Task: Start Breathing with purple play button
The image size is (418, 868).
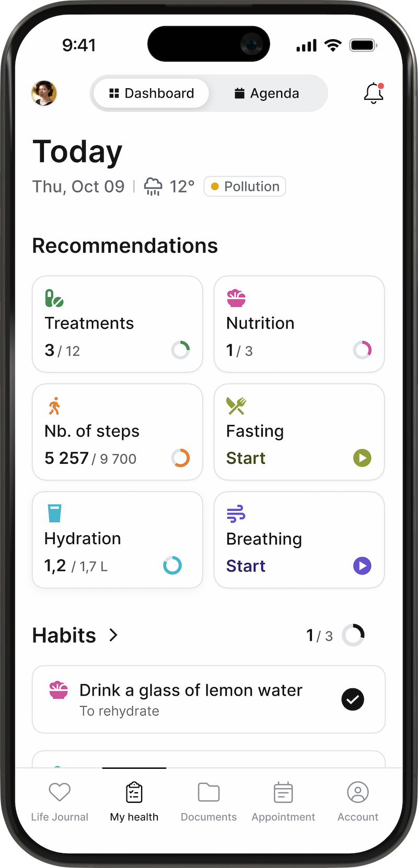Action: (x=362, y=566)
